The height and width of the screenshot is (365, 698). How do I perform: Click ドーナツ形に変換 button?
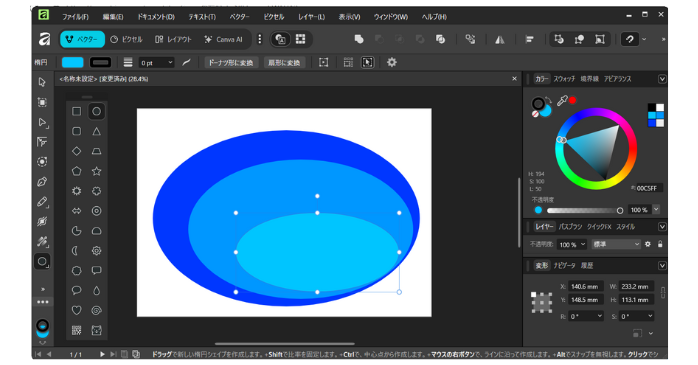[x=231, y=63]
